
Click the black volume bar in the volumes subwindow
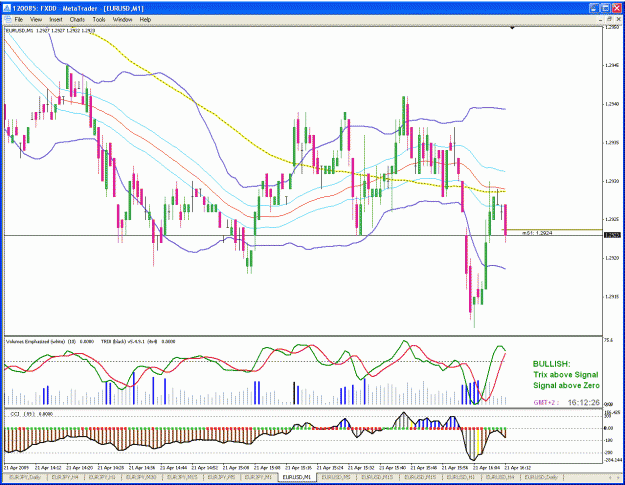[x=294, y=393]
